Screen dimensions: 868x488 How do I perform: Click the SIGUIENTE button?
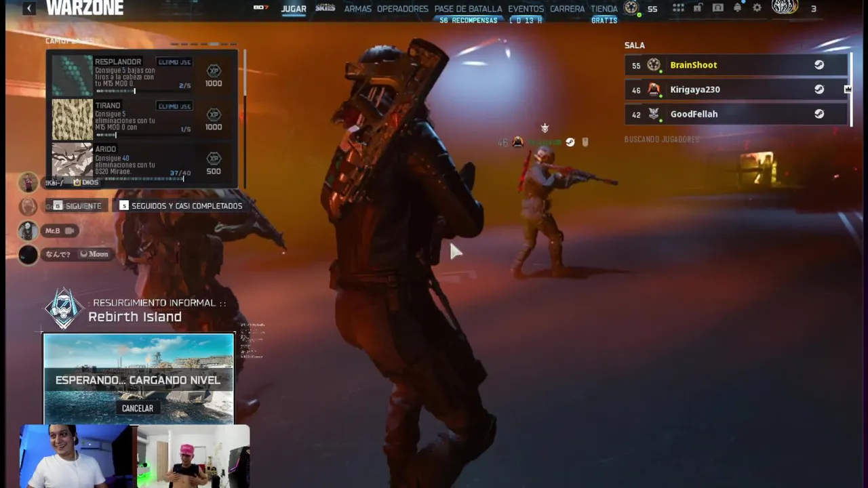(77, 206)
